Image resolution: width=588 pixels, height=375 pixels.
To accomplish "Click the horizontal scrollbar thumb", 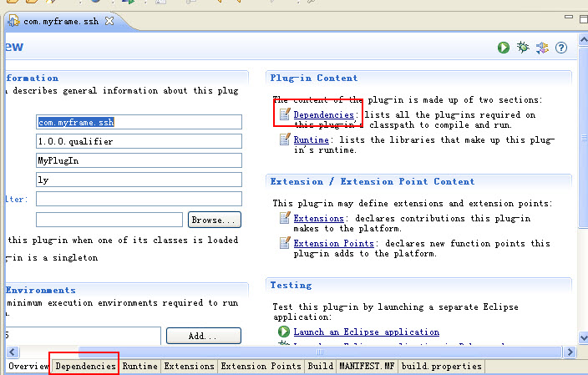I will coord(320,352).
